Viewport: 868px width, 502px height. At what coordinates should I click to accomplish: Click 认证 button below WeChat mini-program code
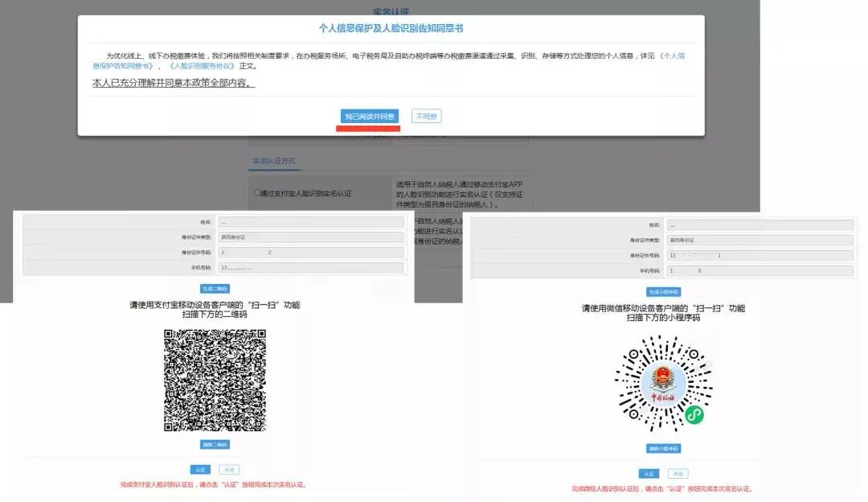[x=649, y=474]
